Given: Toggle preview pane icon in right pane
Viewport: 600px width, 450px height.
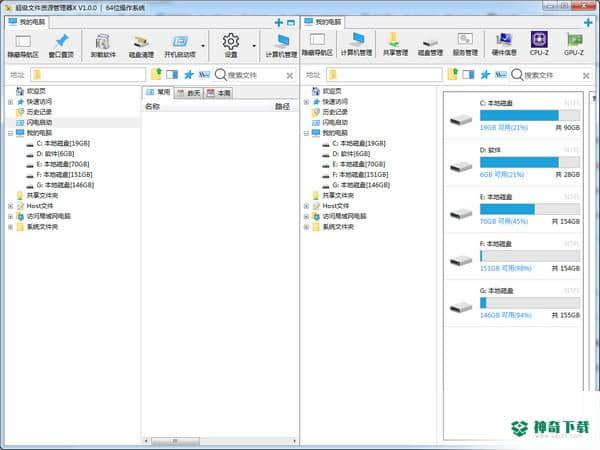Looking at the screenshot, I should 468,74.
